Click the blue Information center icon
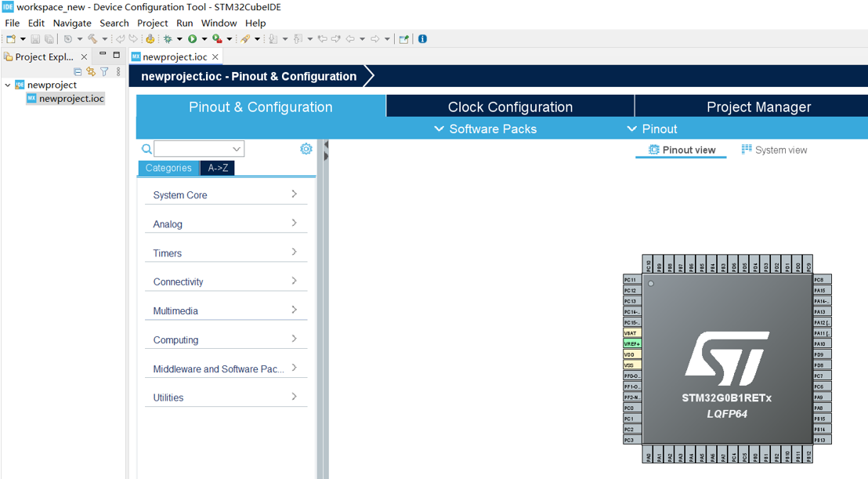This screenshot has height=479, width=868. pyautogui.click(x=423, y=38)
